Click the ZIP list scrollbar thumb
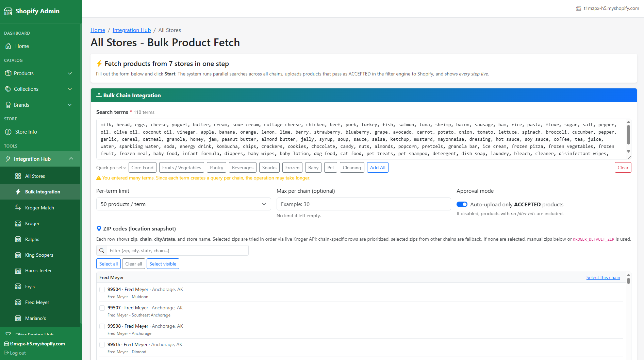 628,281
